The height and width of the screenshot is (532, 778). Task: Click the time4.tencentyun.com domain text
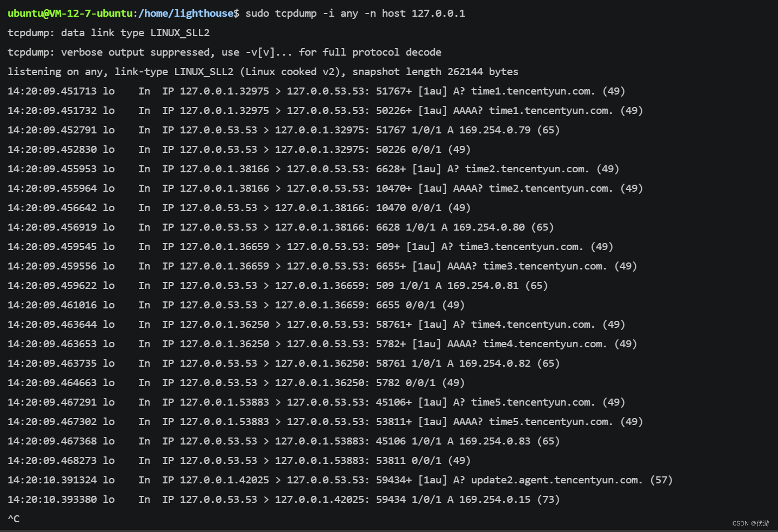[x=531, y=324]
